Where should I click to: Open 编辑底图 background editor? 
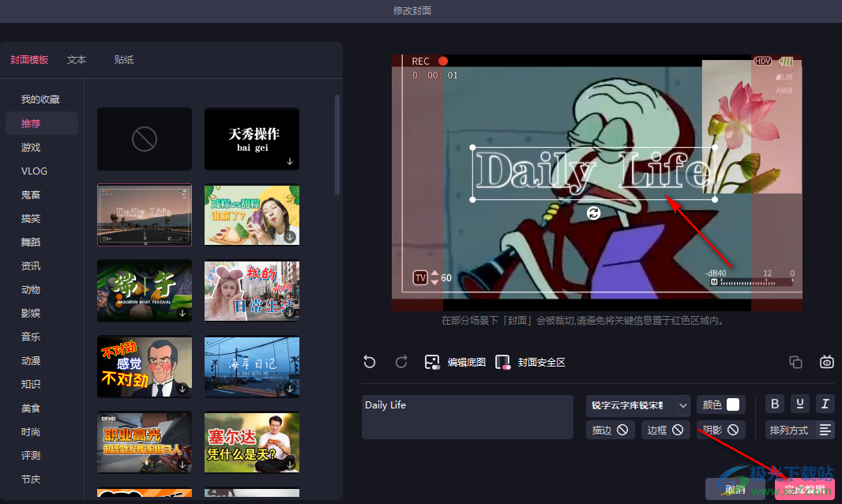pyautogui.click(x=456, y=362)
